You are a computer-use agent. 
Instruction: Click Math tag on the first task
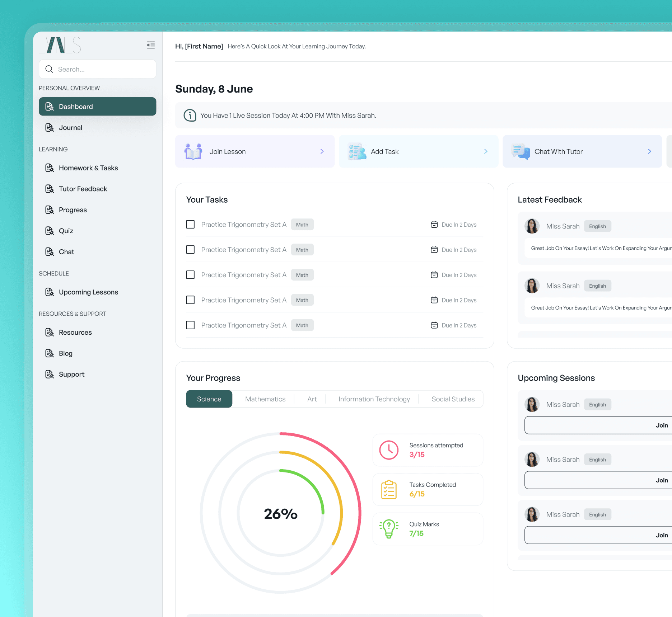(302, 225)
